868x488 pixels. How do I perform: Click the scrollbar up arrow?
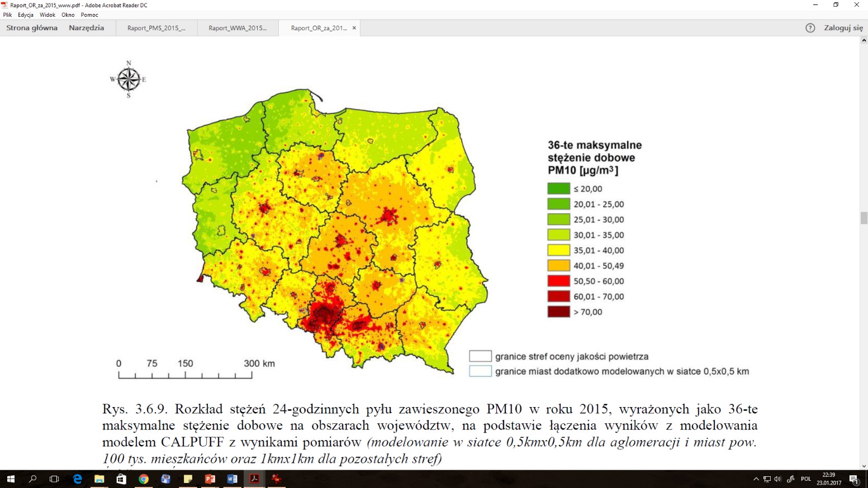click(864, 40)
